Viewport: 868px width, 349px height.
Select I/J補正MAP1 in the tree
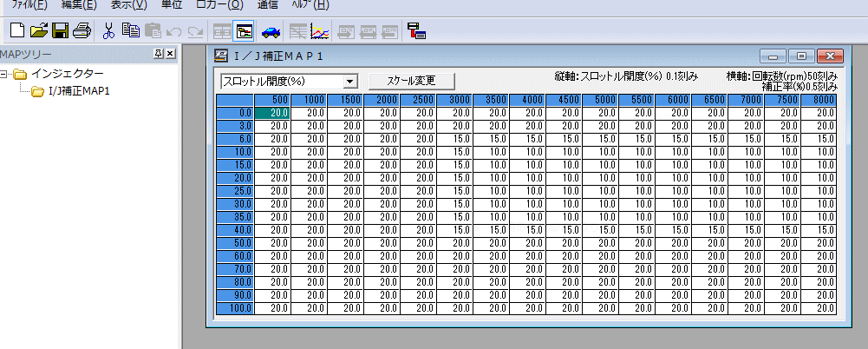(78, 91)
